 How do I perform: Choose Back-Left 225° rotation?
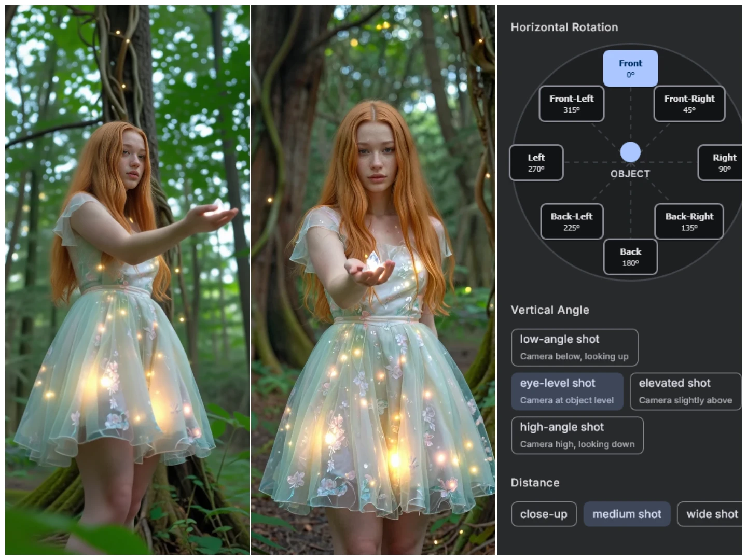pos(572,221)
